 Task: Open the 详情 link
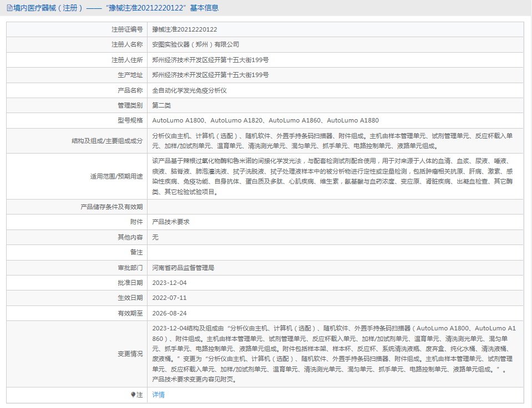[x=158, y=395]
